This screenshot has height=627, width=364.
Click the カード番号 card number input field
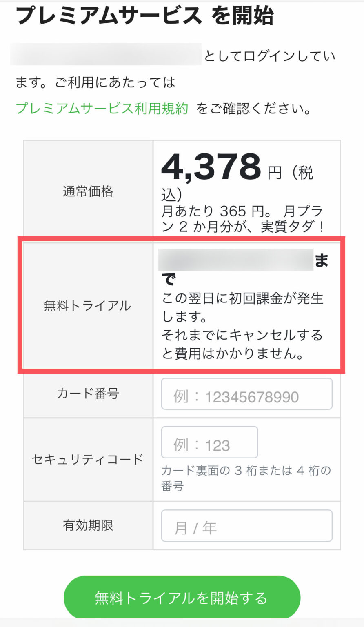click(x=247, y=394)
